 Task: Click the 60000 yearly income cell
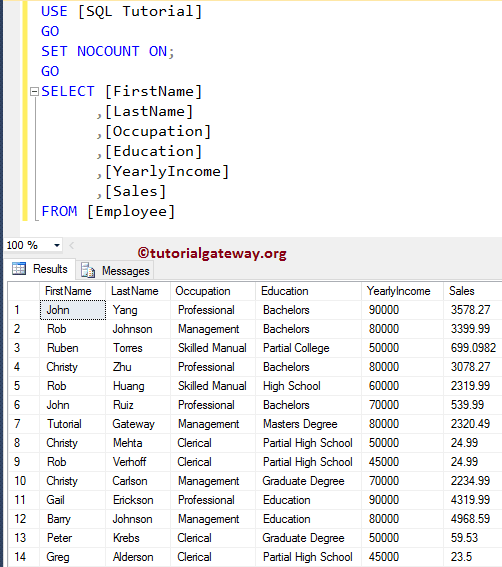click(x=402, y=386)
